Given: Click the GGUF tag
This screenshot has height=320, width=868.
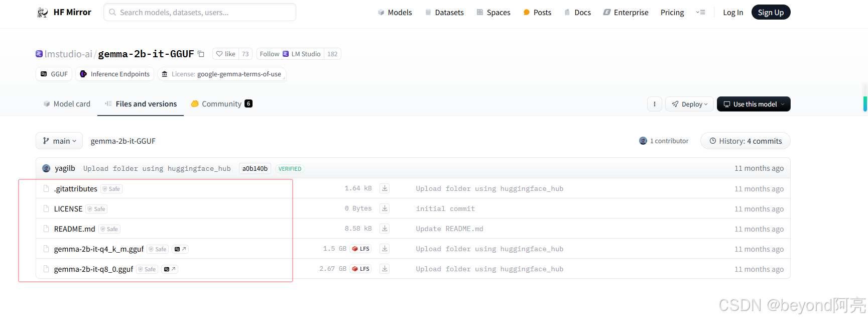Looking at the screenshot, I should click(x=54, y=74).
